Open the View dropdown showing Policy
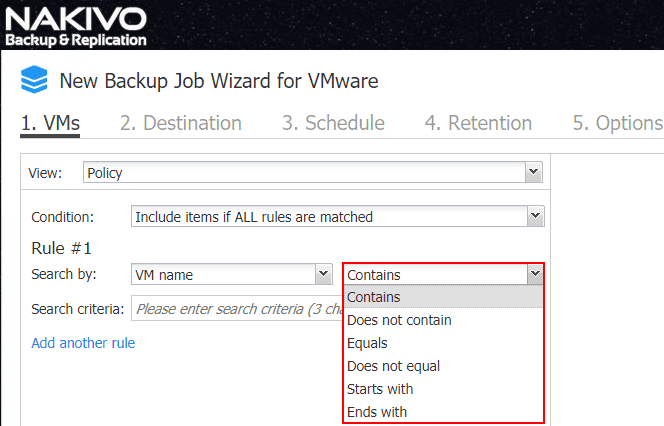664x426 pixels. click(x=313, y=172)
